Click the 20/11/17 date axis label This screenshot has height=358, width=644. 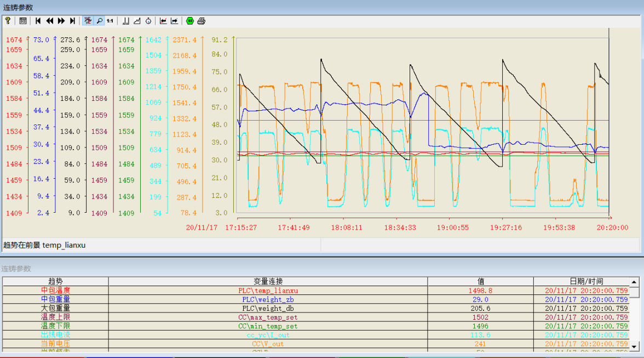(202, 228)
